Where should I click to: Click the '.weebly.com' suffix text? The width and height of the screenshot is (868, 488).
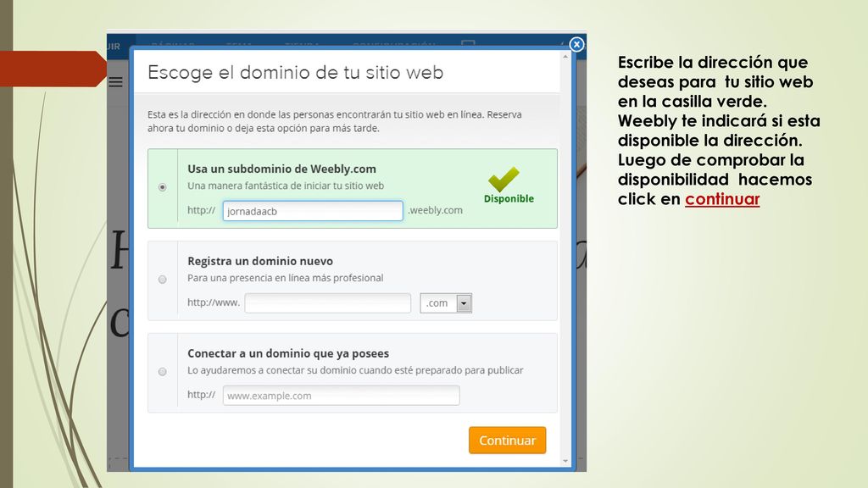(435, 210)
